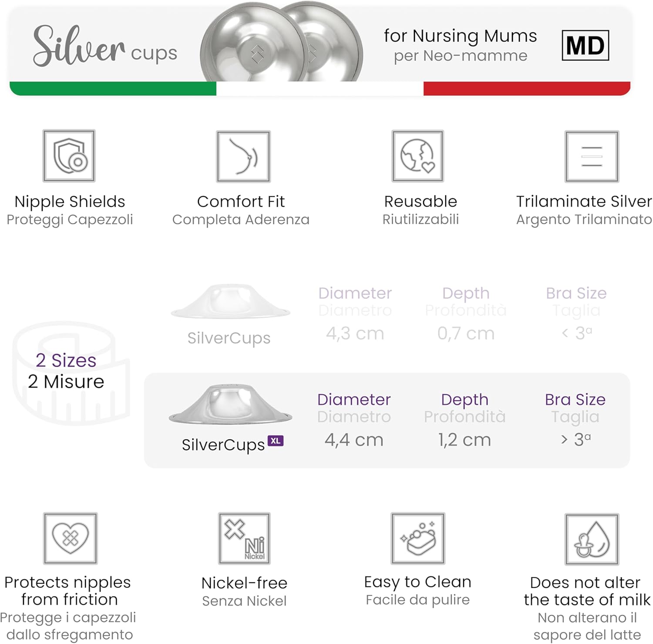The height and width of the screenshot is (644, 653).
Task: Click the purple XL badge
Action: tap(276, 441)
